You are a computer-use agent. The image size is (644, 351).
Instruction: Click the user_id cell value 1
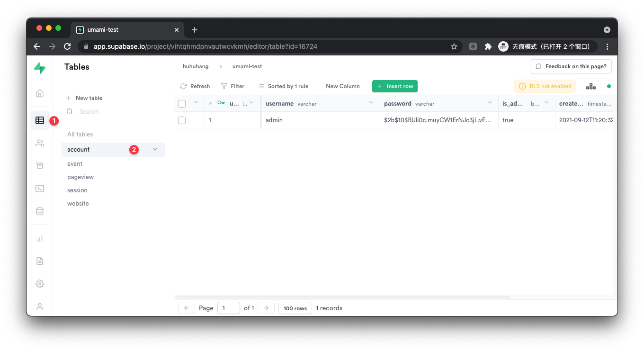point(233,120)
